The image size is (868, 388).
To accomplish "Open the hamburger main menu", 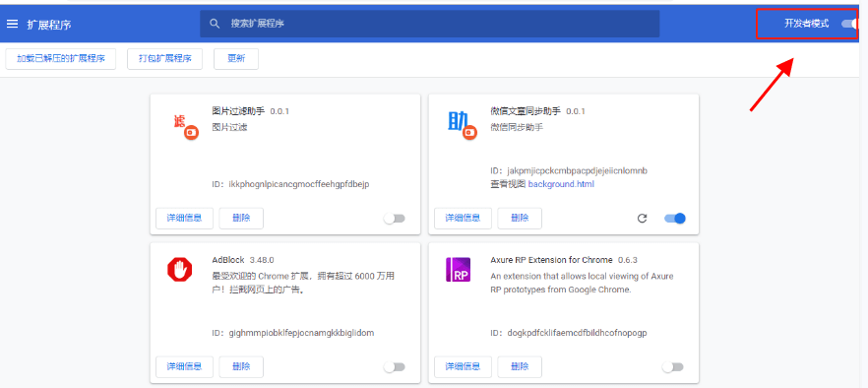I will (12, 24).
